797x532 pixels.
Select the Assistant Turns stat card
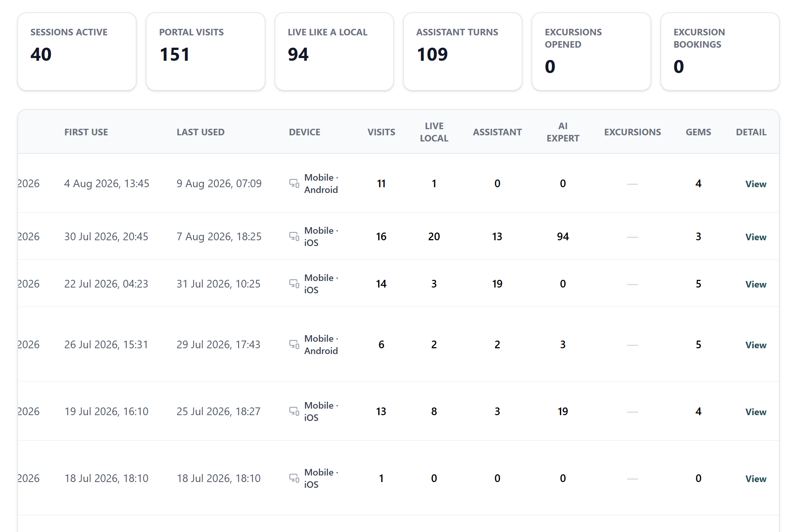tap(463, 52)
